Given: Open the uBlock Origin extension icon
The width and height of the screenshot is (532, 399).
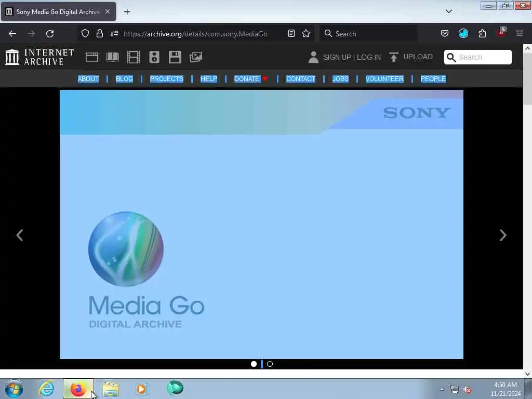Looking at the screenshot, I should (501, 33).
